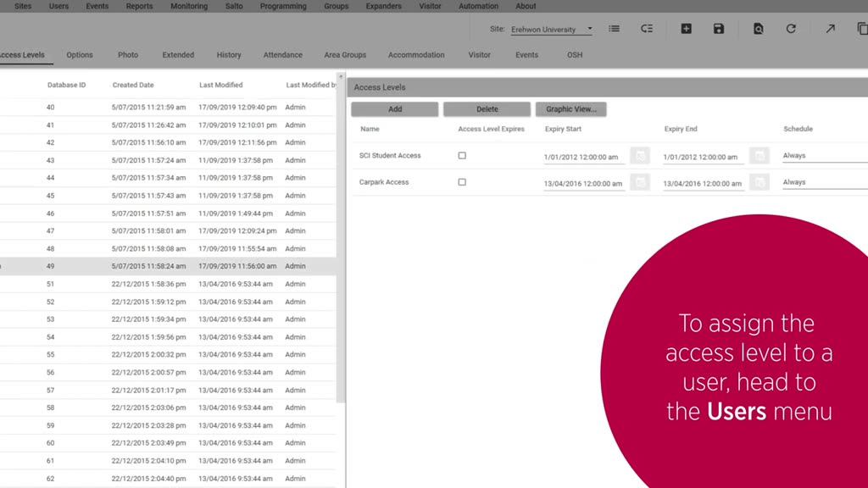Open the Users menu
The height and width of the screenshot is (488, 868).
coord(58,6)
